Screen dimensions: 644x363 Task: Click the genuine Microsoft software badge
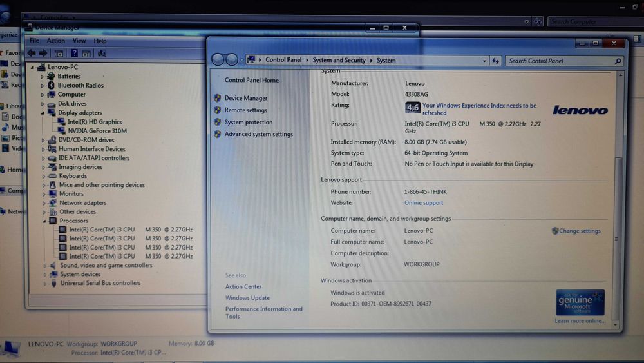(x=580, y=302)
